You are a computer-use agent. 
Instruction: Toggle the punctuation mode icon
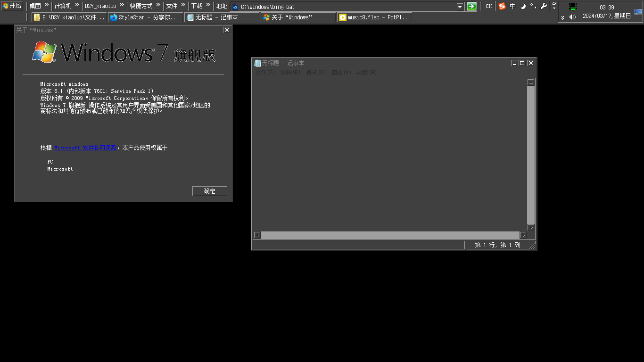coord(533,6)
